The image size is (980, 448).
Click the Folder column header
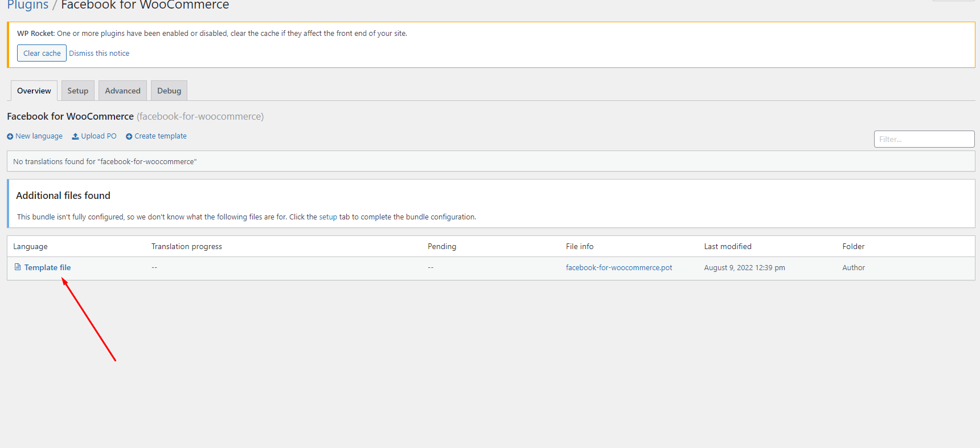click(854, 246)
